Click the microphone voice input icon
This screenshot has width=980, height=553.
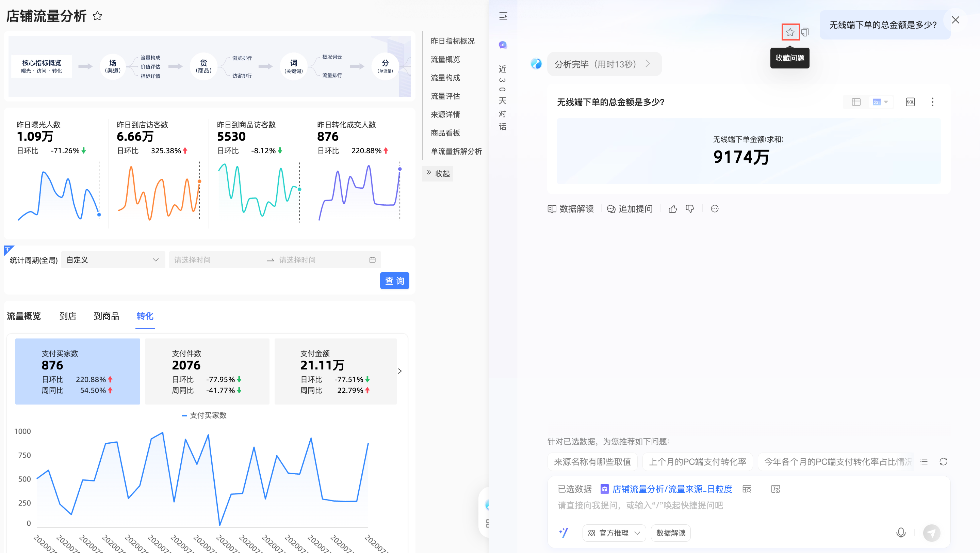[x=900, y=533]
